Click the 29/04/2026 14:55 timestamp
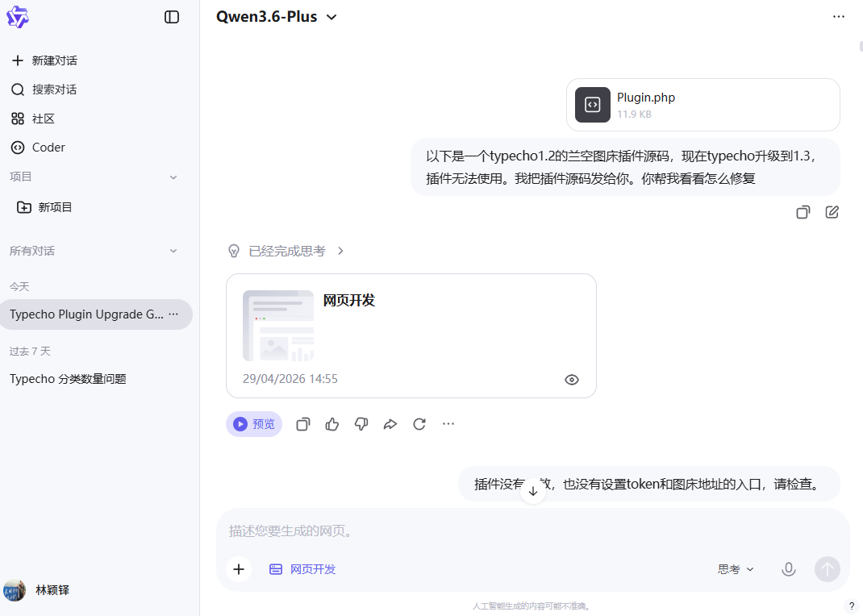The height and width of the screenshot is (616, 863). [x=290, y=379]
